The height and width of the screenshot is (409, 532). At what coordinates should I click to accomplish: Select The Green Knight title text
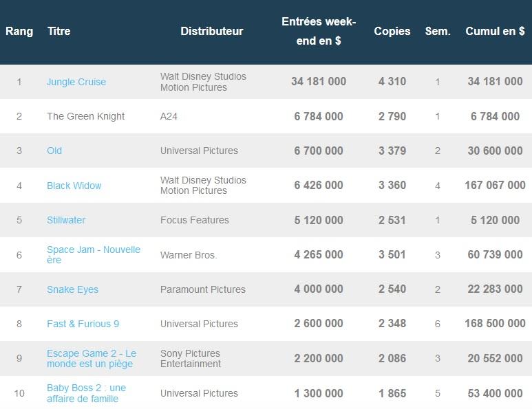[86, 116]
